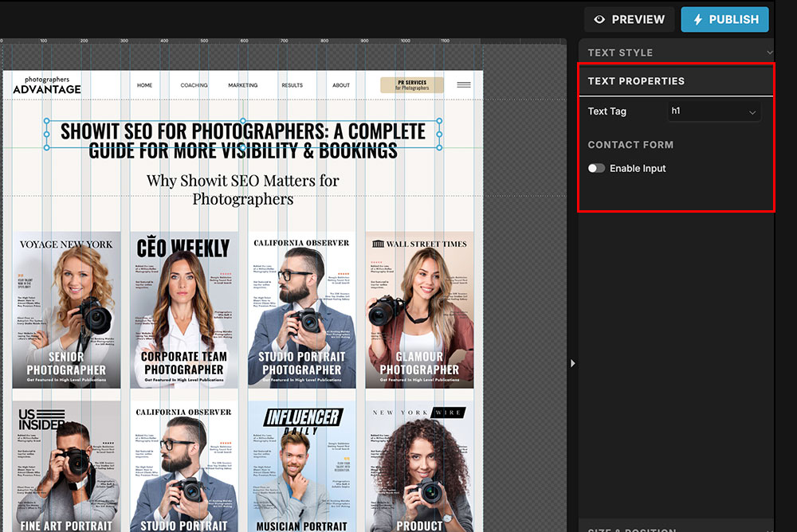
Task: Select the Showit SEO headline text
Action: point(243,141)
